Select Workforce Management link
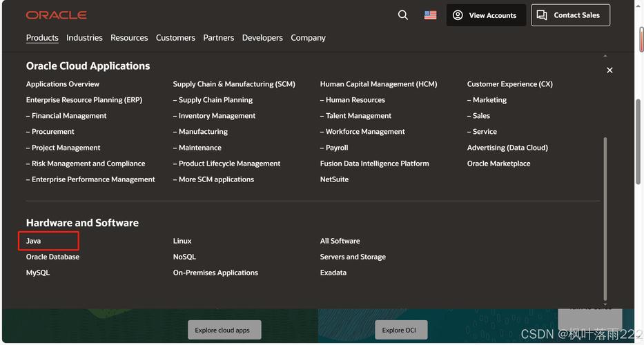The height and width of the screenshot is (345, 644). [x=362, y=131]
